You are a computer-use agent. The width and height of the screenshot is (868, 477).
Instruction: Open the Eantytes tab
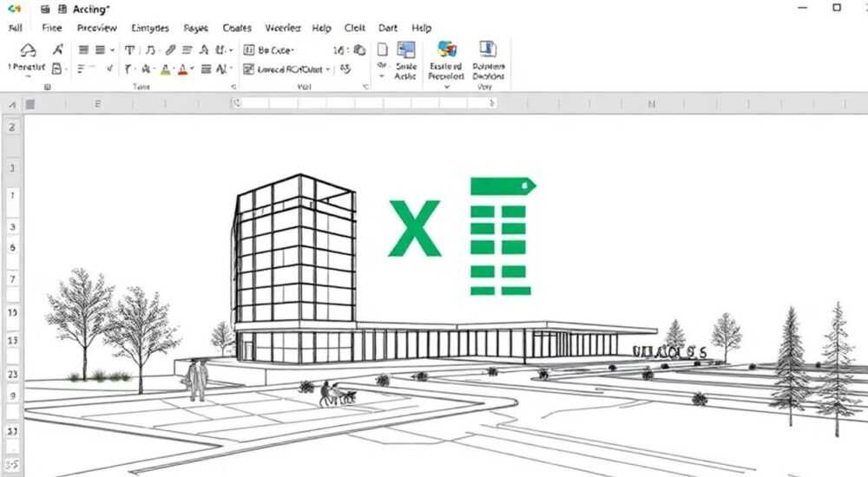[x=150, y=28]
